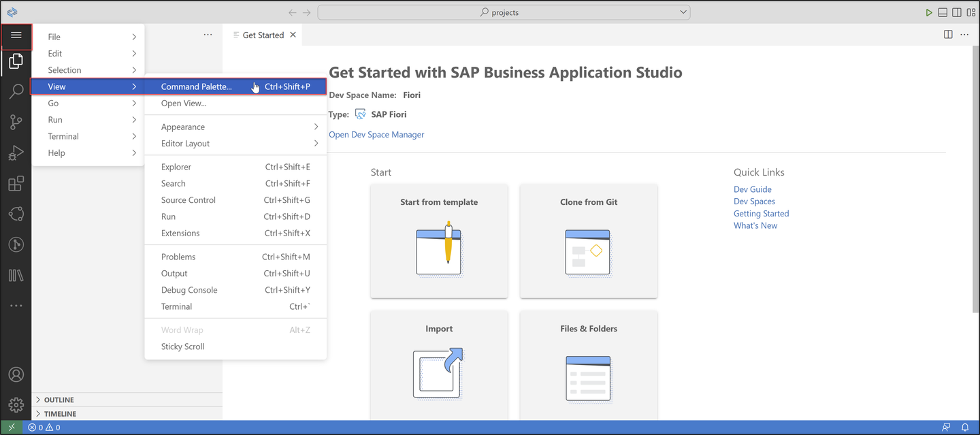The width and height of the screenshot is (980, 435).
Task: Click the Files & Folders card
Action: point(589,366)
